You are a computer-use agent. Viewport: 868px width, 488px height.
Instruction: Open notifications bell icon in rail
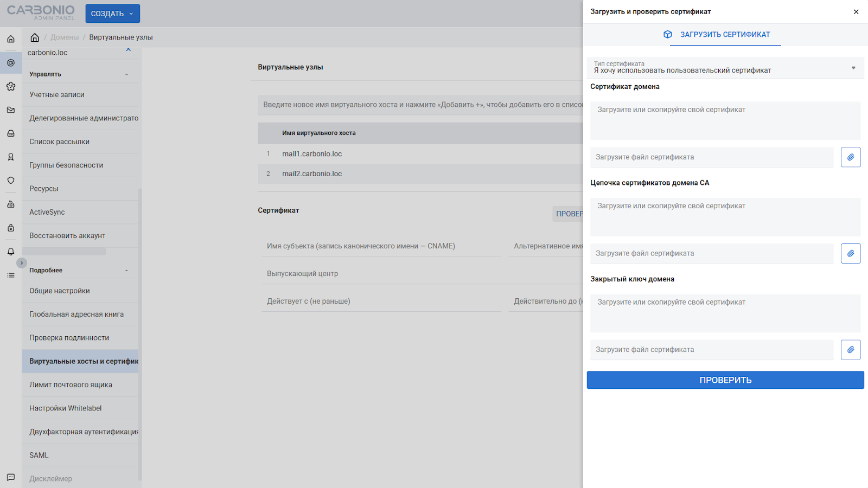11,252
